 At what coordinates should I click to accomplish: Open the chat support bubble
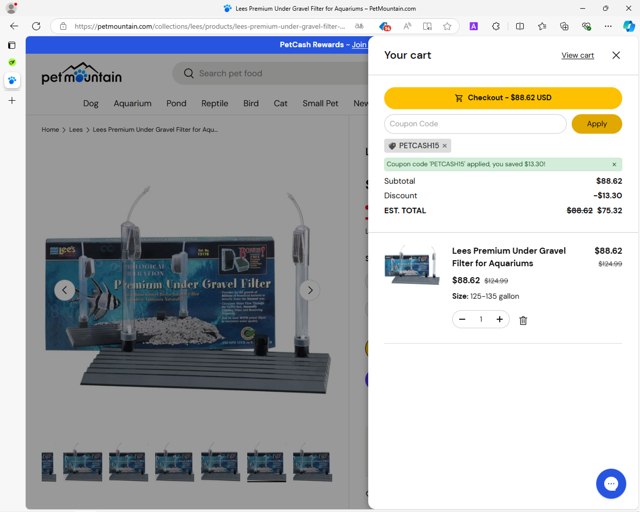(611, 484)
